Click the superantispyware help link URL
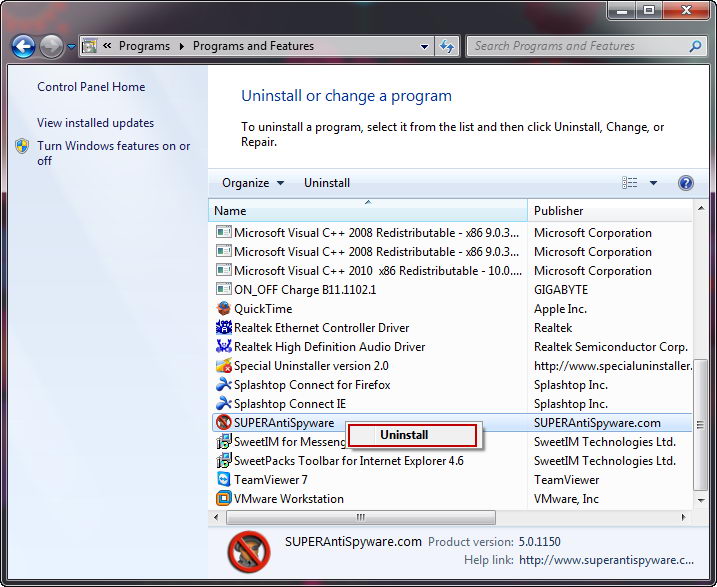Viewport: 717px width, 587px height. [606, 560]
